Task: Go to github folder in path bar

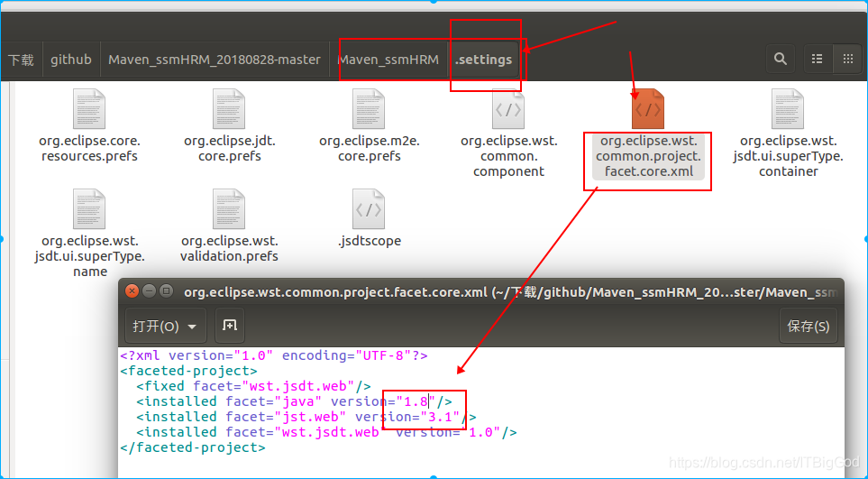Action: pyautogui.click(x=71, y=60)
